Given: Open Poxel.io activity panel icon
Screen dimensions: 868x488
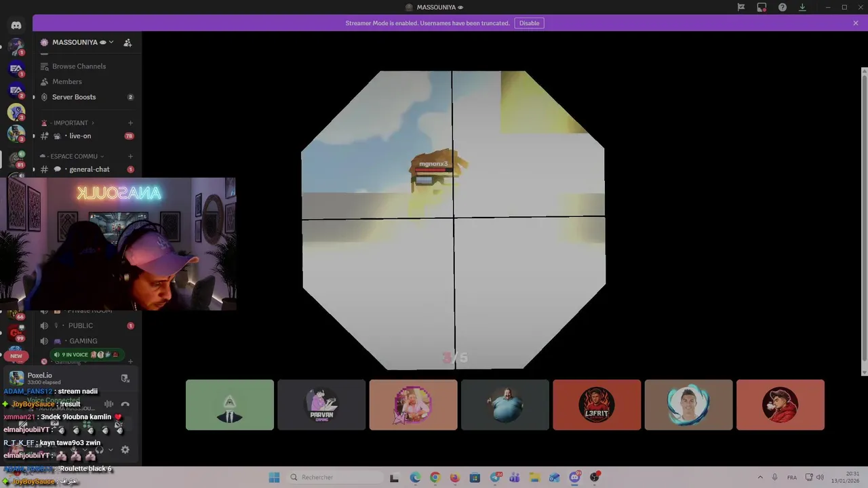Looking at the screenshot, I should pyautogui.click(x=125, y=378).
